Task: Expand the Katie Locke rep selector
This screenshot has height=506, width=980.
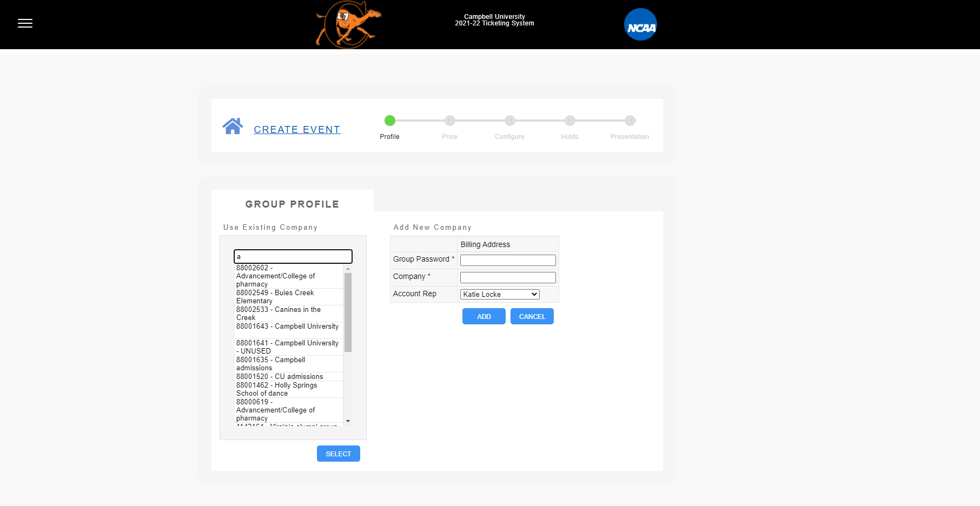Action: click(499, 294)
